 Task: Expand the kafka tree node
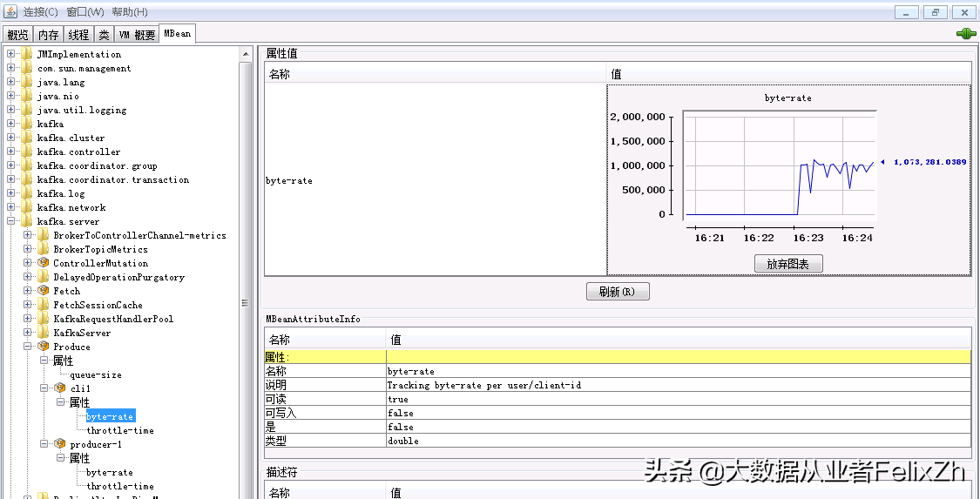[10, 124]
